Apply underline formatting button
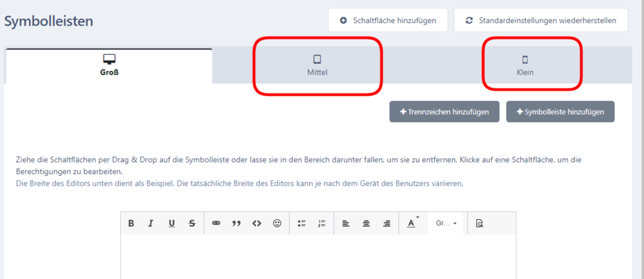 pos(171,224)
